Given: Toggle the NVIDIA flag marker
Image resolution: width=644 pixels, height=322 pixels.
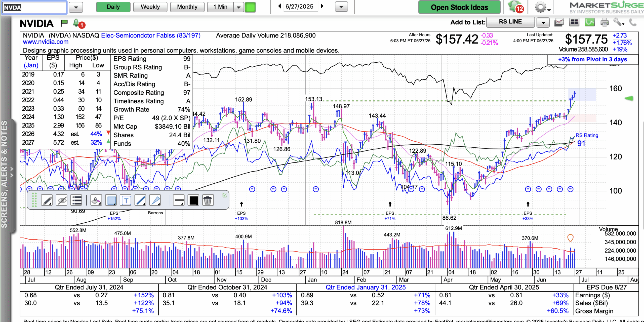Looking at the screenshot, I should pyautogui.click(x=64, y=23).
